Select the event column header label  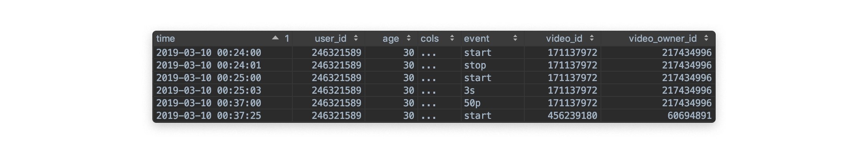click(x=476, y=39)
